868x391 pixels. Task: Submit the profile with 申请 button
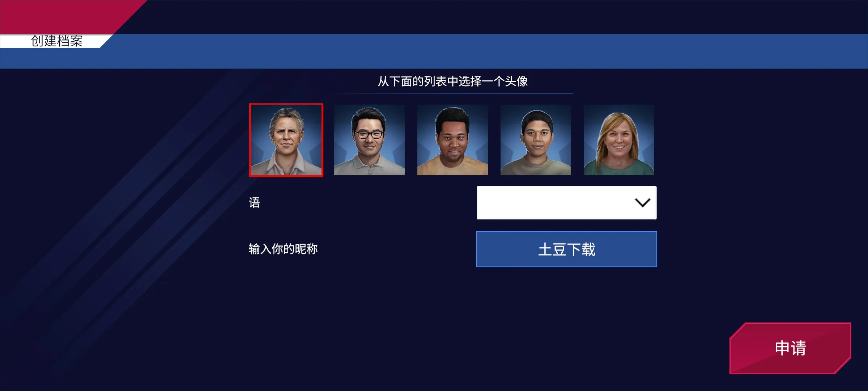pos(790,348)
